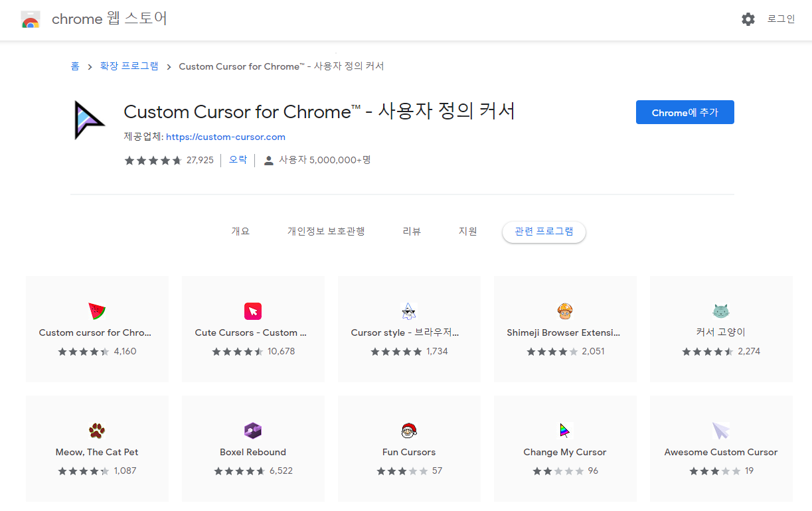Image resolution: width=812 pixels, height=511 pixels.
Task: Click the watermelon icon of Custom cursor for Chro...
Action: point(97,311)
